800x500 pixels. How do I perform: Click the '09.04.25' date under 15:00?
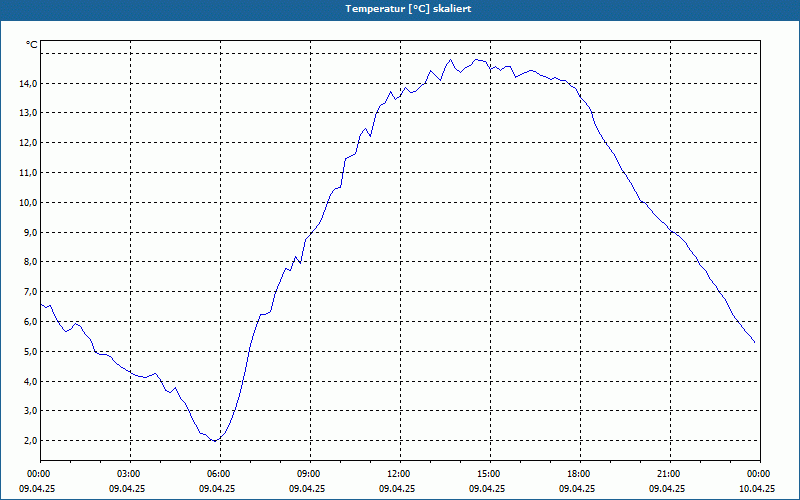point(487,488)
